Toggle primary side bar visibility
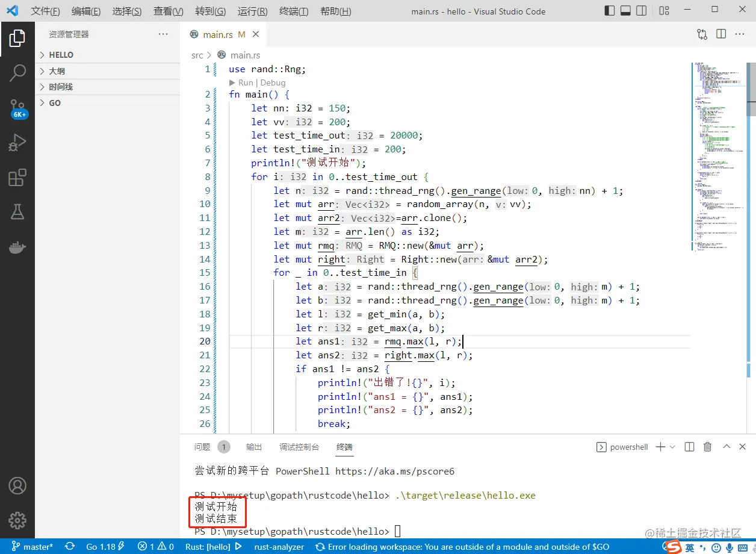This screenshot has height=554, width=756. [610, 11]
